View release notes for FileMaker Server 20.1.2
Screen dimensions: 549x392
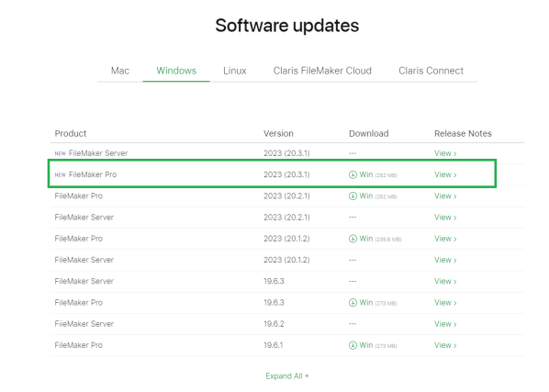[x=445, y=260]
